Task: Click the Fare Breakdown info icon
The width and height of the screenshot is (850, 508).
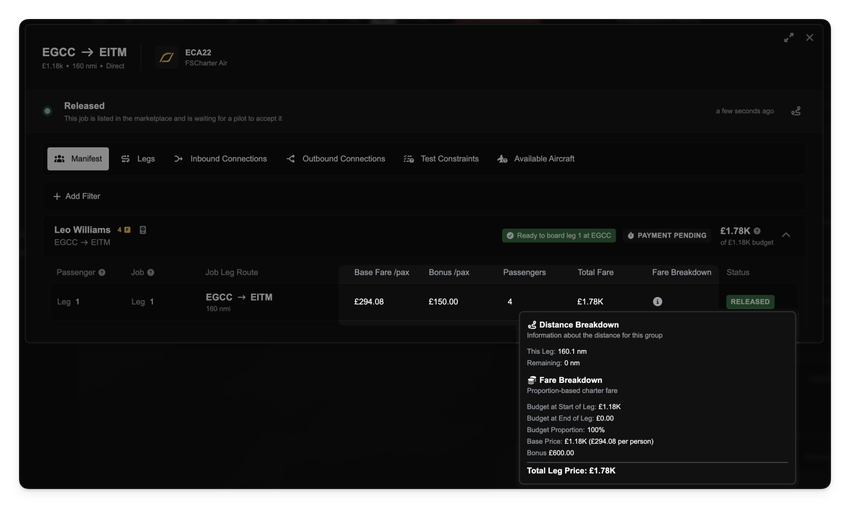Action: click(657, 302)
